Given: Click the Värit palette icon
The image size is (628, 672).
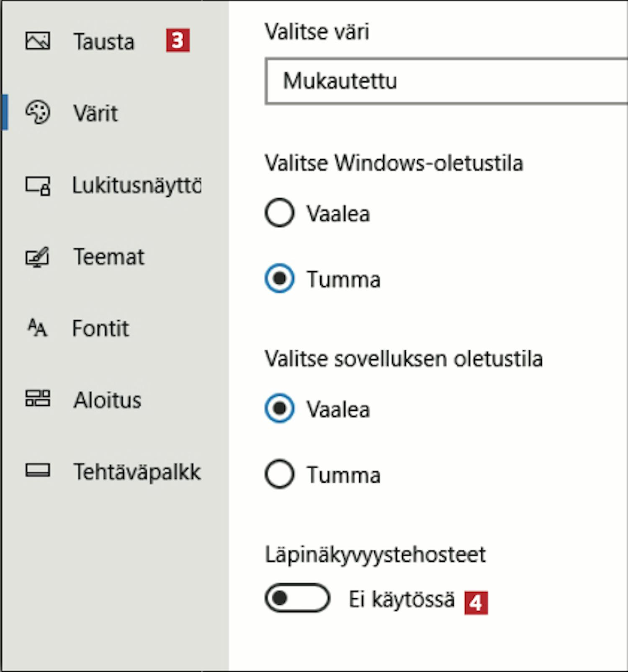Looking at the screenshot, I should [x=38, y=112].
